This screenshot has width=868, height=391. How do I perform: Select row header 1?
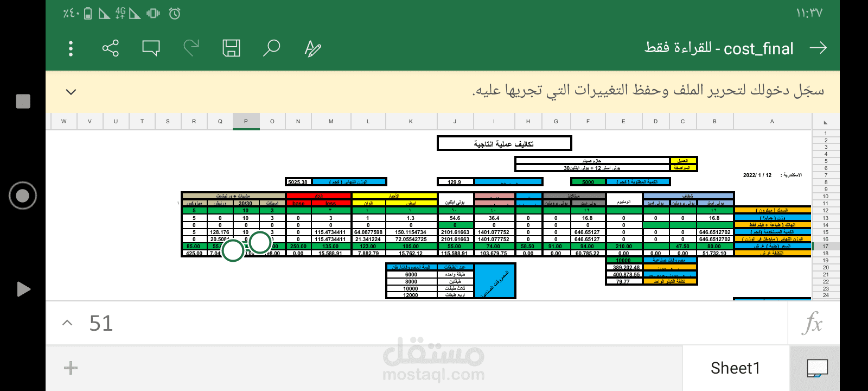[826, 133]
